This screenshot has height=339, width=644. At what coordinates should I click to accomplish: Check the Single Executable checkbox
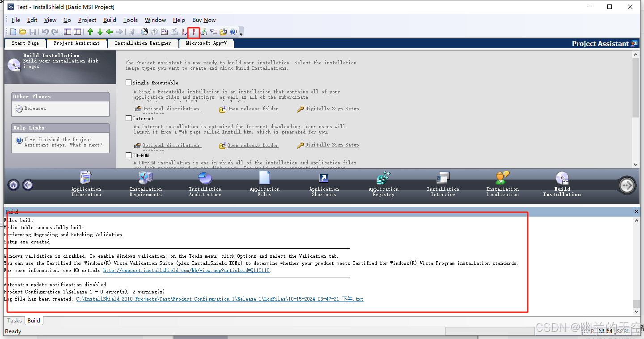coord(129,83)
